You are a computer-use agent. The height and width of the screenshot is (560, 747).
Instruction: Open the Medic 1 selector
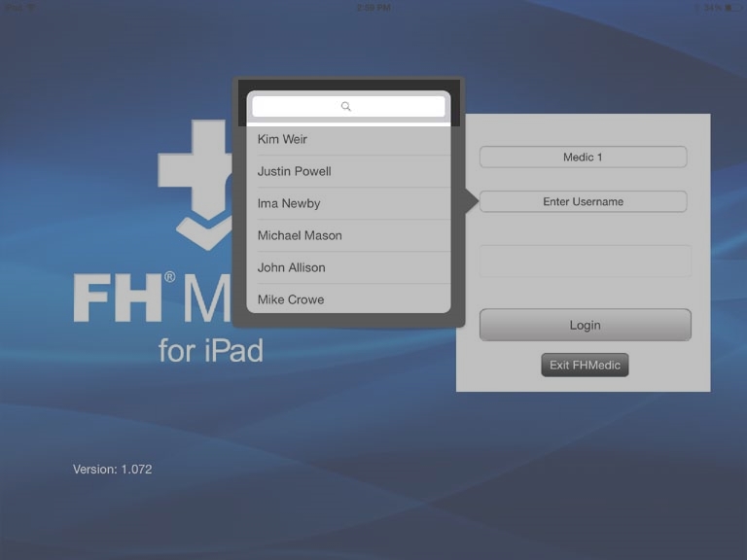(584, 157)
